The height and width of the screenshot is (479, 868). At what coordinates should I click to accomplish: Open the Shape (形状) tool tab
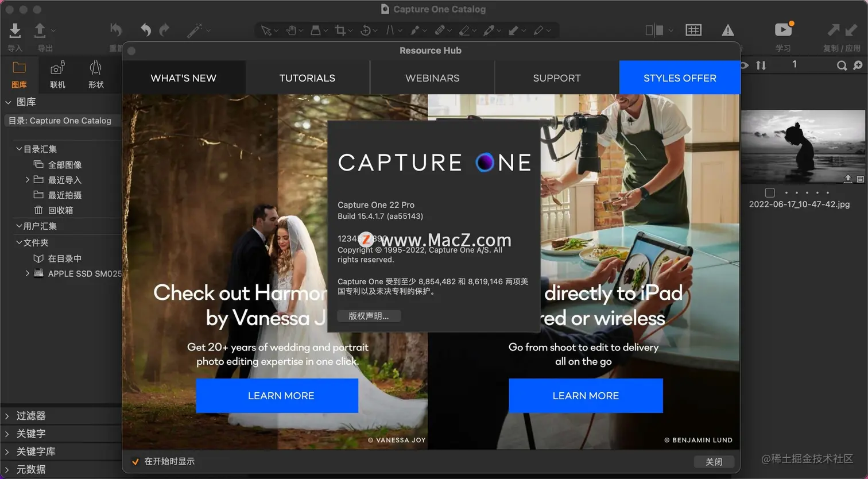(96, 75)
